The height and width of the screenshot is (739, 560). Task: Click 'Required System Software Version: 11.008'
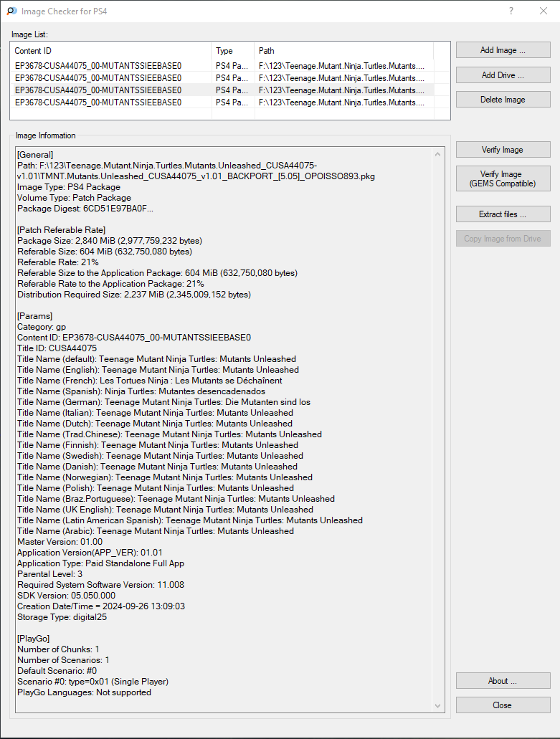pos(101,584)
